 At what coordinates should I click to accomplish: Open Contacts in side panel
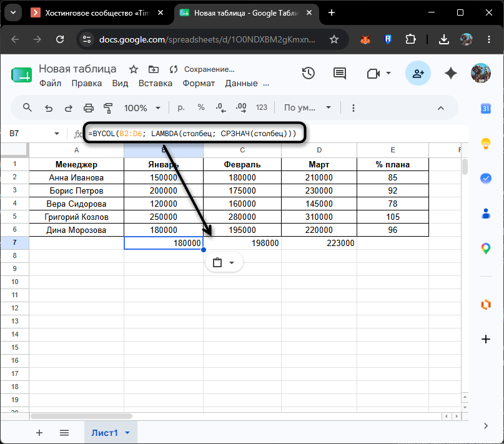[x=486, y=214]
